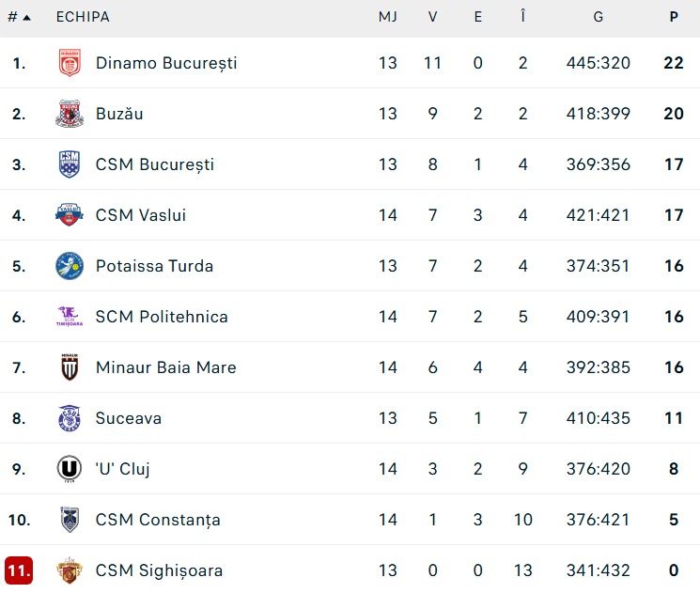This screenshot has height=593, width=700.
Task: Click the SCM Politehnica Timișoara logo
Action: [x=70, y=317]
